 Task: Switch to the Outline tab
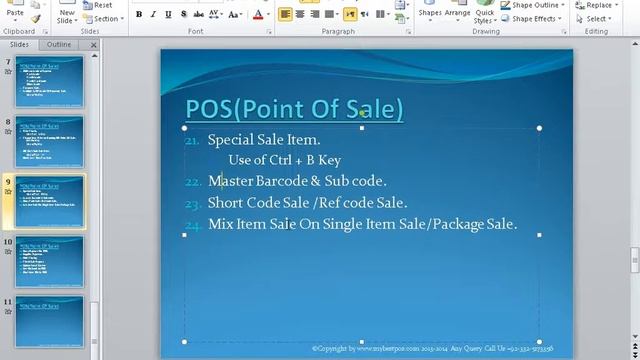click(x=59, y=44)
